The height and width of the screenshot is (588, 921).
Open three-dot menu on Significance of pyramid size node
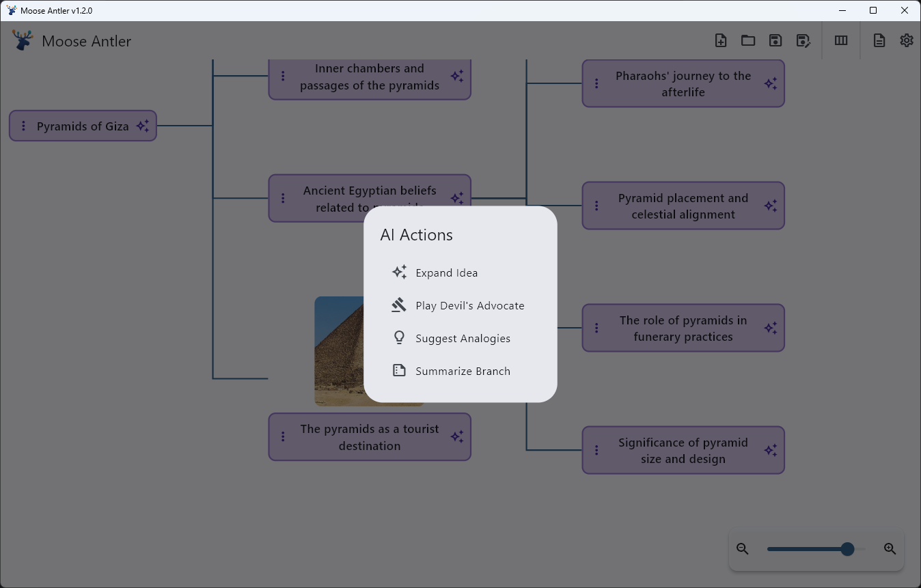point(596,450)
